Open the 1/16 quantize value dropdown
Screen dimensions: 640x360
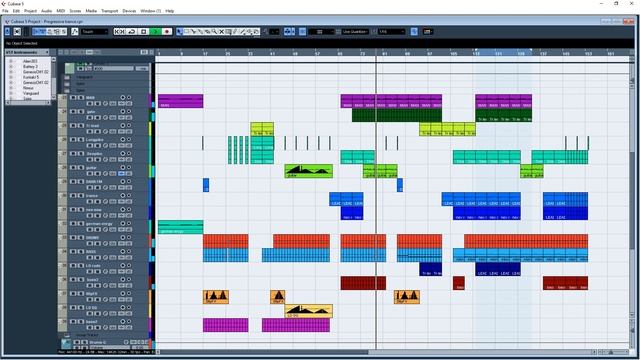[391, 31]
